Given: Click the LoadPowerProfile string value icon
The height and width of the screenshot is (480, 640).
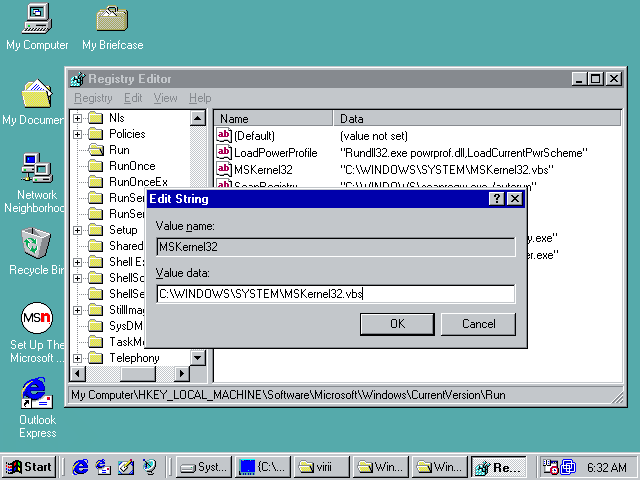Looking at the screenshot, I should tap(224, 153).
